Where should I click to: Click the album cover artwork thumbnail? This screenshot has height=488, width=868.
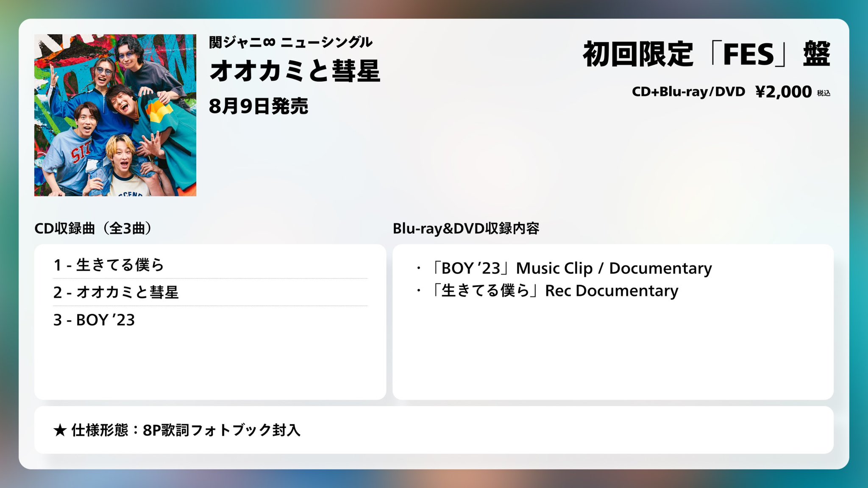[115, 115]
